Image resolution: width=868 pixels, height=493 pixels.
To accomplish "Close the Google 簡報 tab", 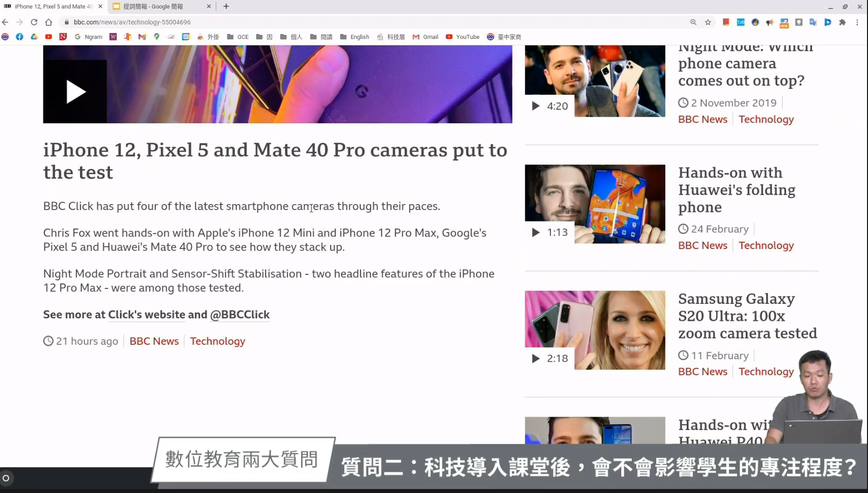I will click(209, 6).
